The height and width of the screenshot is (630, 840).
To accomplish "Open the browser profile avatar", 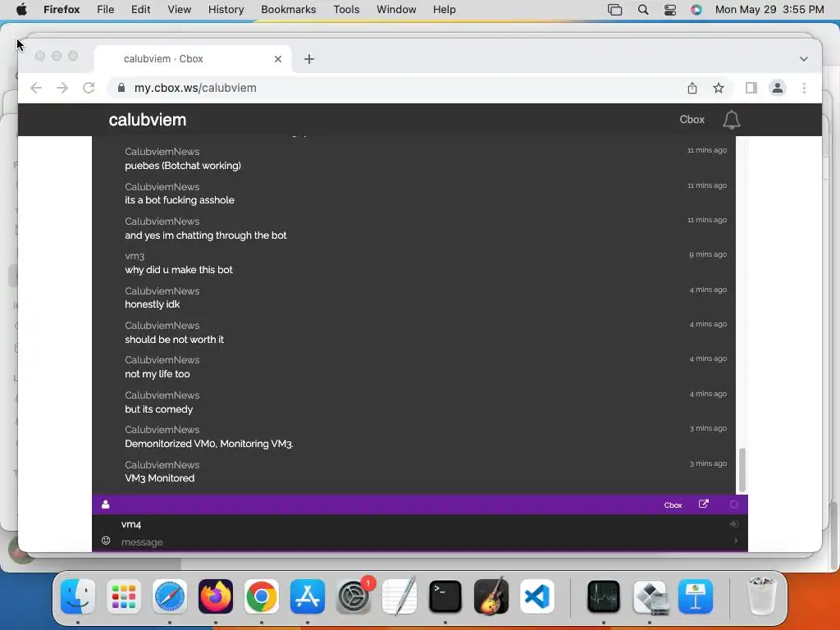I will 778,88.
